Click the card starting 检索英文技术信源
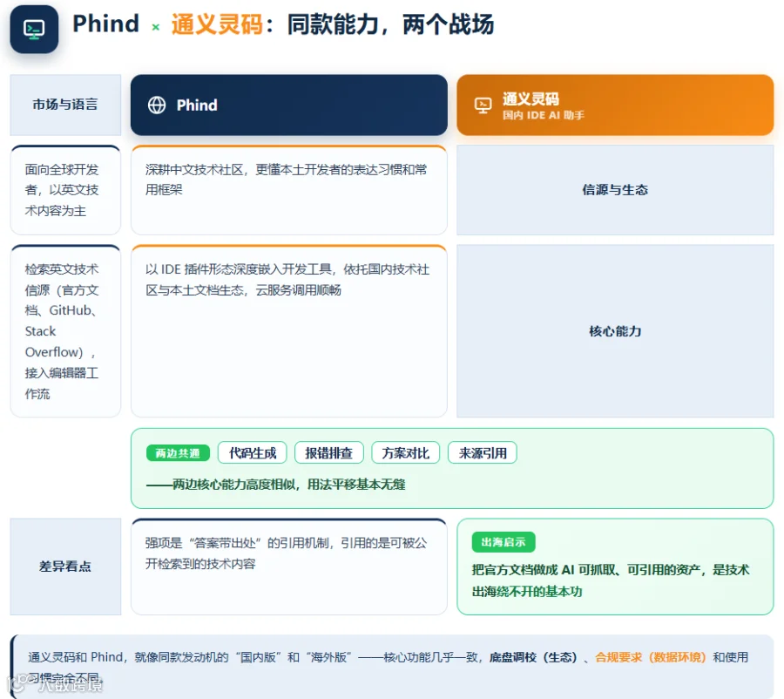This screenshot has height=699, width=784. click(65, 330)
